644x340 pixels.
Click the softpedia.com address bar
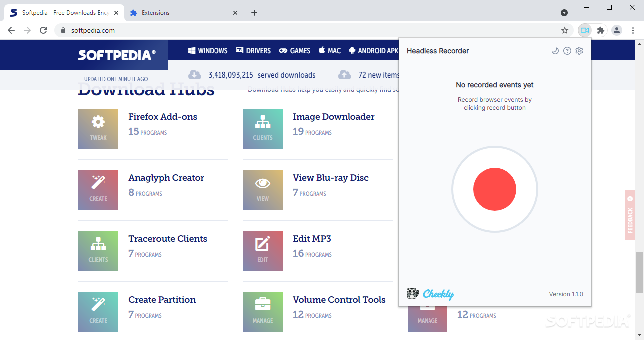[x=314, y=30]
